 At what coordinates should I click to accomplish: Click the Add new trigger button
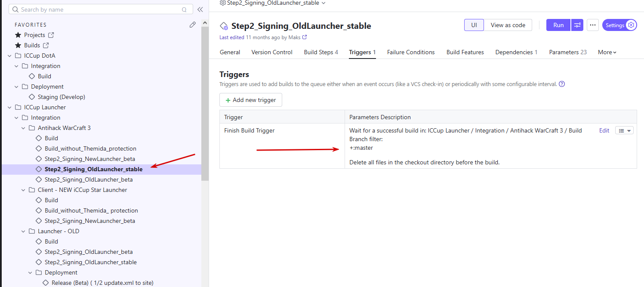point(251,100)
